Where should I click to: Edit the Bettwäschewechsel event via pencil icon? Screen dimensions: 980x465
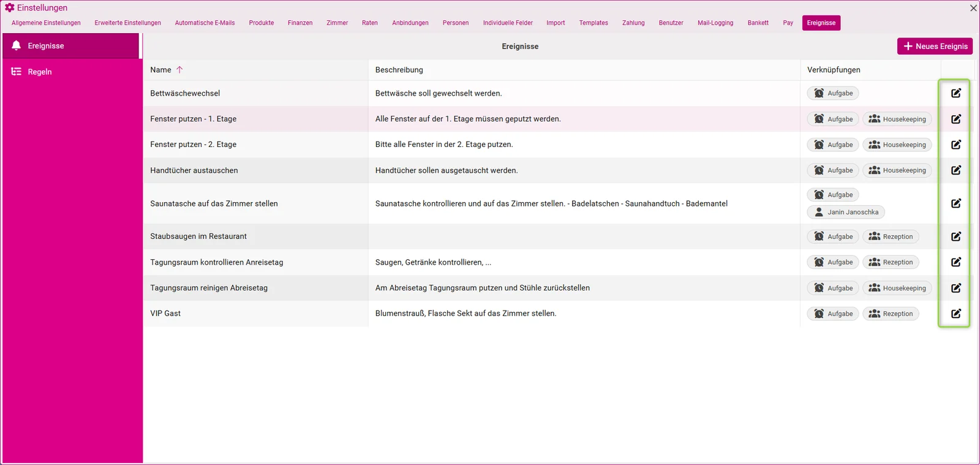pyautogui.click(x=956, y=93)
